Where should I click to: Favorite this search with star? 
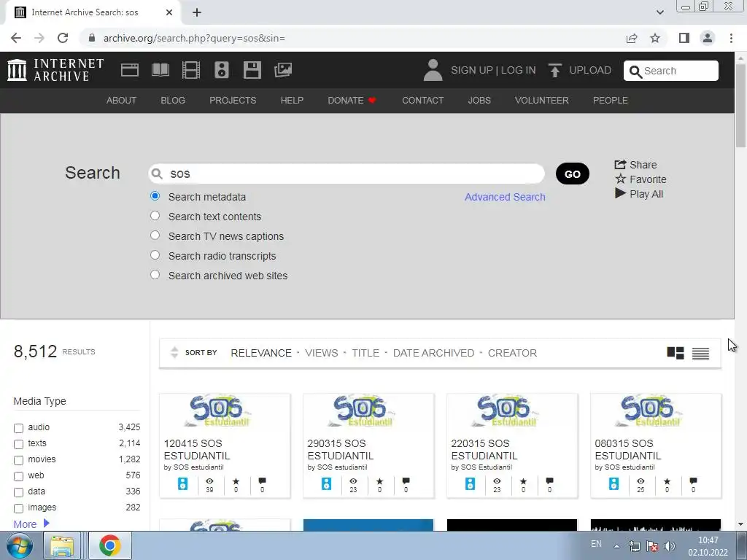click(640, 179)
